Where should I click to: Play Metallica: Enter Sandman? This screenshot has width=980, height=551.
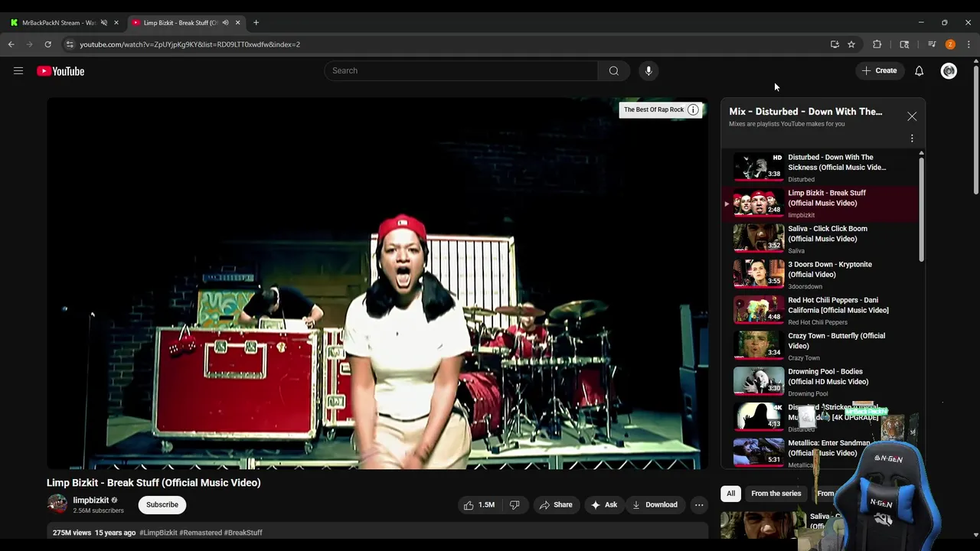tap(821, 452)
